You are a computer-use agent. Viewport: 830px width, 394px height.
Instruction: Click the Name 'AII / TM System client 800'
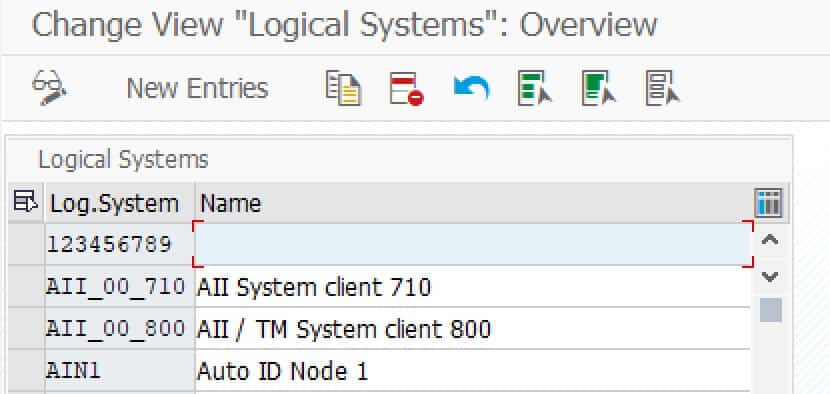473,329
